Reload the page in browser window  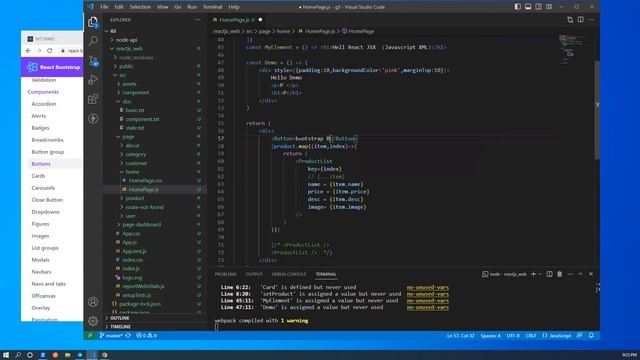[x=50, y=51]
